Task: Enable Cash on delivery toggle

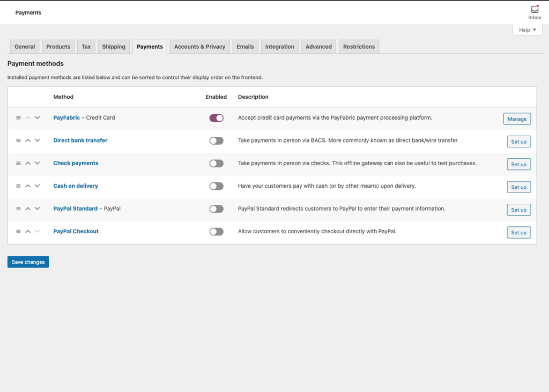Action: (217, 187)
